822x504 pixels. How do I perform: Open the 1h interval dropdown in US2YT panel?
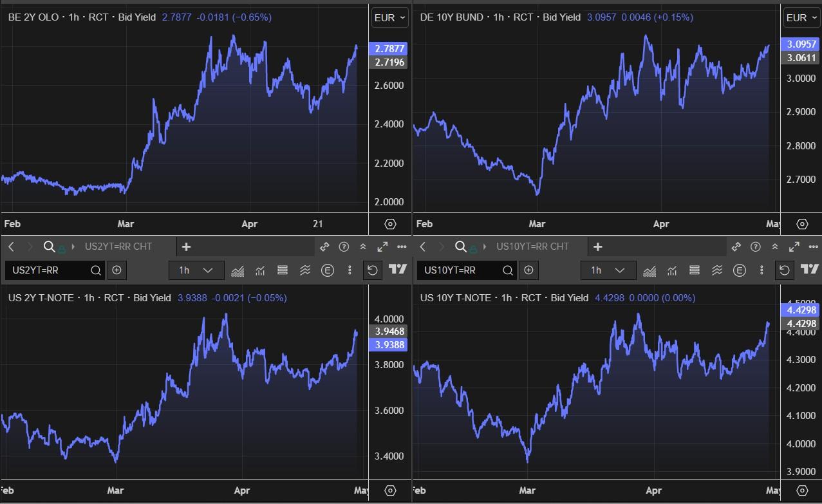[196, 270]
